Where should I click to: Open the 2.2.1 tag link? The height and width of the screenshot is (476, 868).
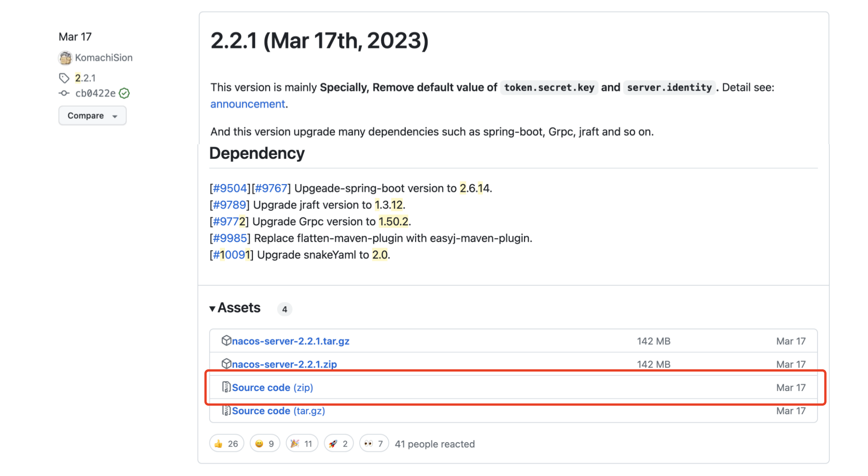point(85,78)
